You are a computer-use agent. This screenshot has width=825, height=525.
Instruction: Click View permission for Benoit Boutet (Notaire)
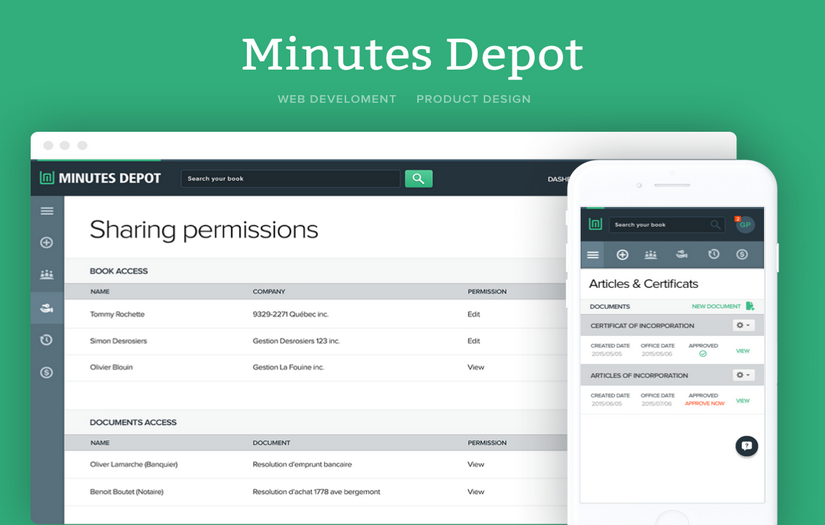point(476,492)
